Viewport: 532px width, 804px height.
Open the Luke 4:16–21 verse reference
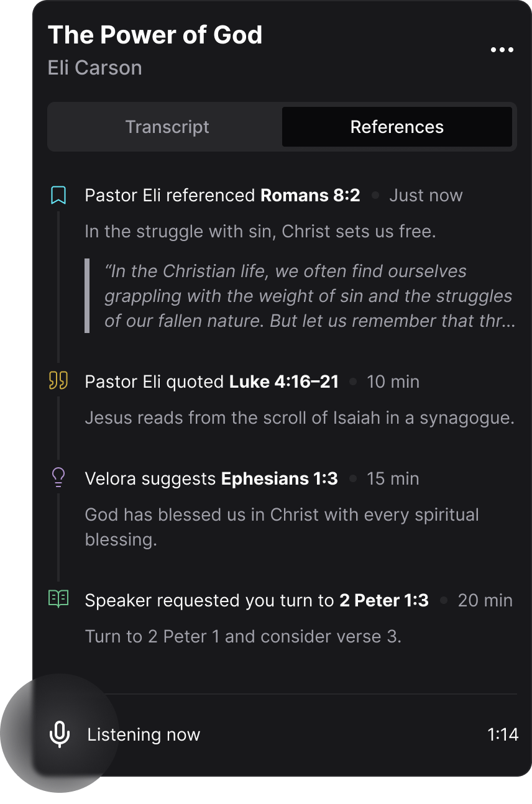click(x=284, y=381)
